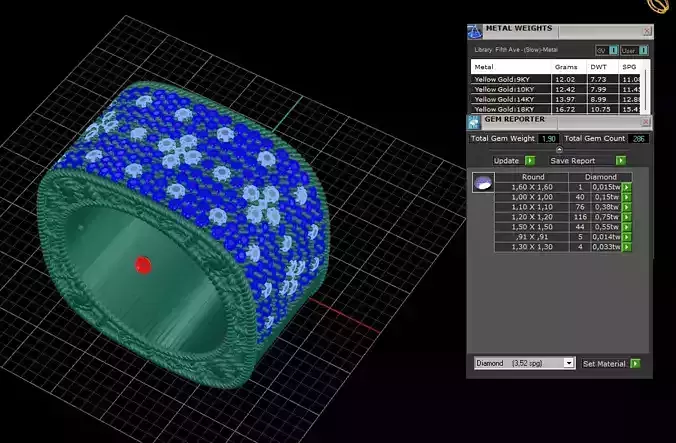This screenshot has width=676, height=443.
Task: Click the Grams column header
Action: 569,67
